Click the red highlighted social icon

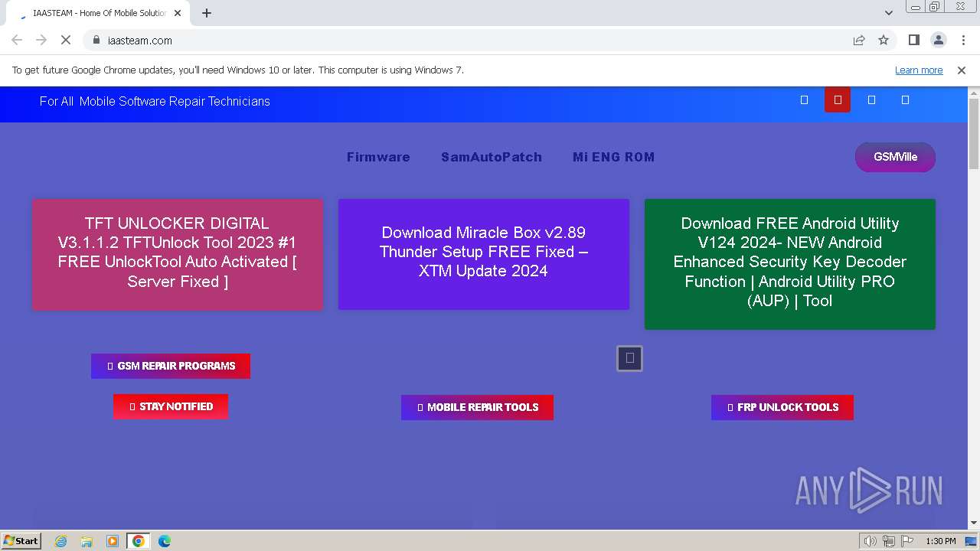[x=838, y=99]
